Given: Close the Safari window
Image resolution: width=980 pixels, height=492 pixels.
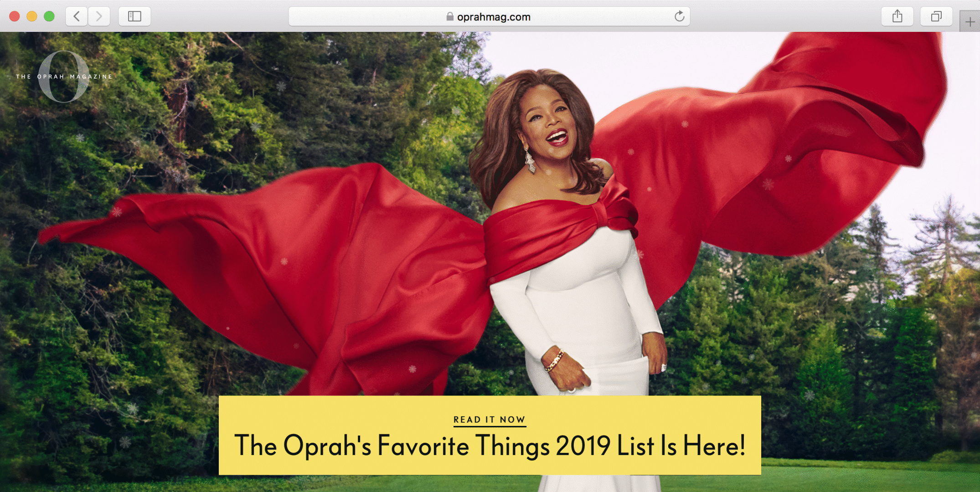Looking at the screenshot, I should (15, 16).
